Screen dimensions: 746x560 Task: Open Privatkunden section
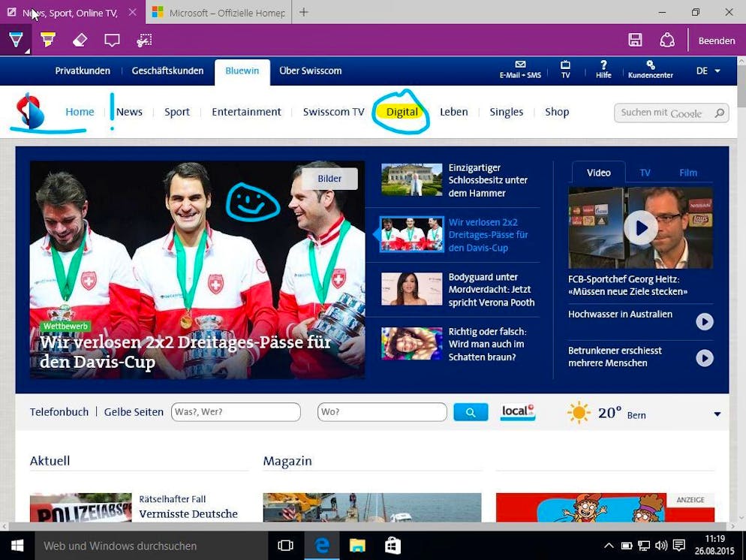coord(83,71)
